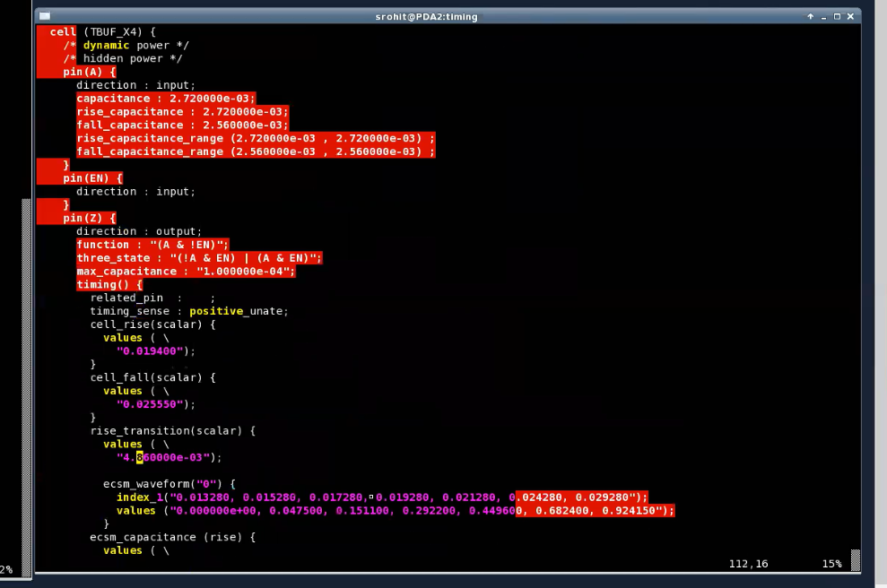Open the terminal window menu icon
The image size is (887, 588).
point(45,16)
